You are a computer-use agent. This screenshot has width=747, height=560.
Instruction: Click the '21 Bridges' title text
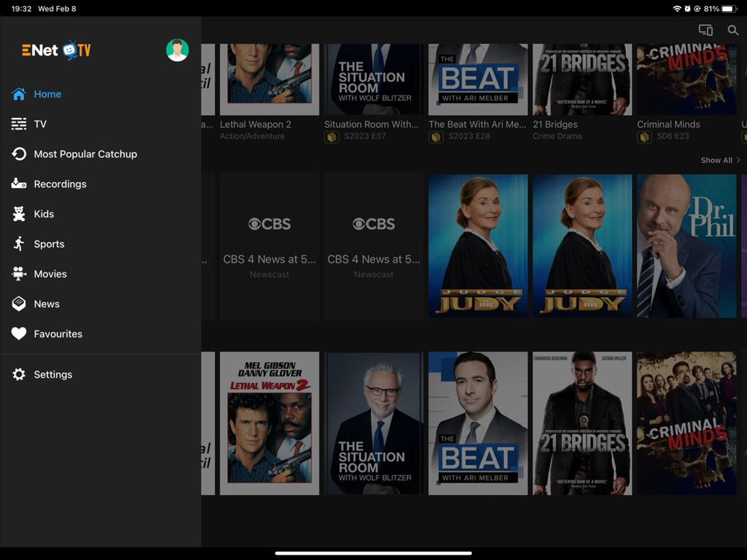point(555,124)
